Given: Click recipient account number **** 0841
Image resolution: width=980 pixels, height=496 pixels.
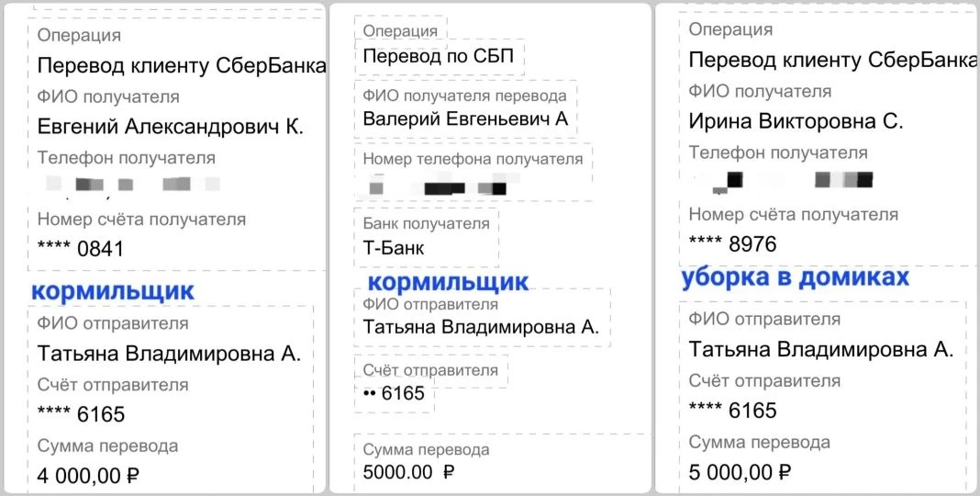Looking at the screenshot, I should 80,249.
